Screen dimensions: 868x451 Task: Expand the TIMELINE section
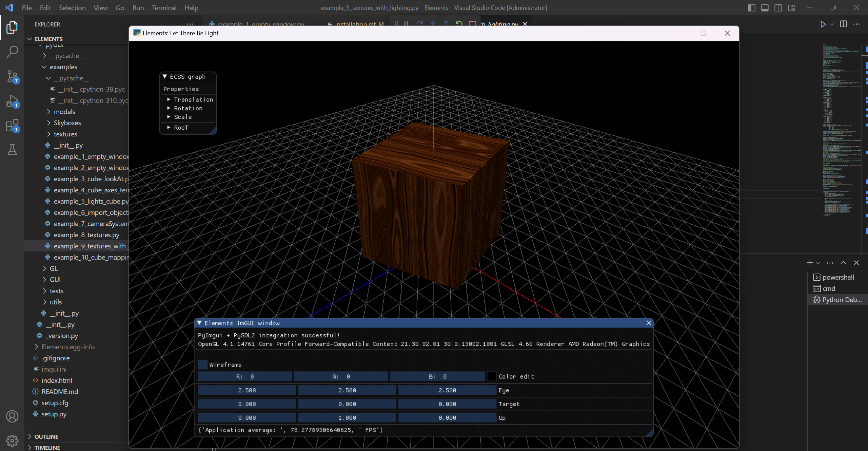point(47,448)
